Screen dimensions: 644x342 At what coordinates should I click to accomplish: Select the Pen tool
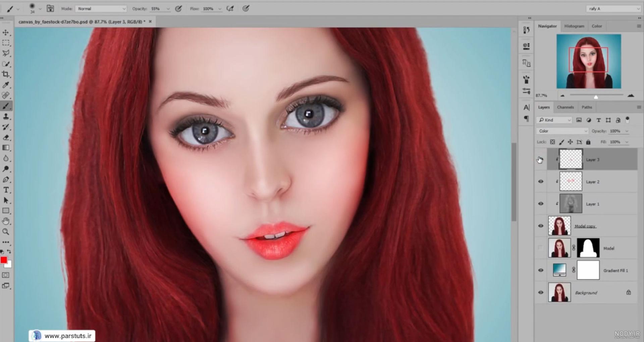[x=6, y=179]
